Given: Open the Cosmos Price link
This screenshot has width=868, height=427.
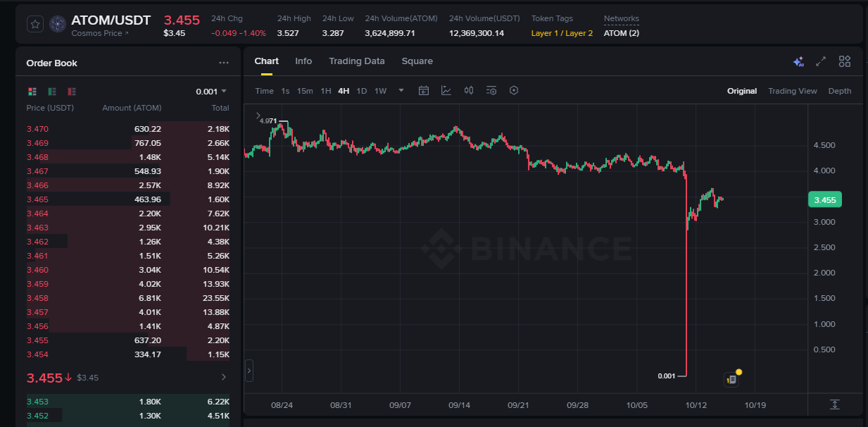Looking at the screenshot, I should tap(100, 33).
